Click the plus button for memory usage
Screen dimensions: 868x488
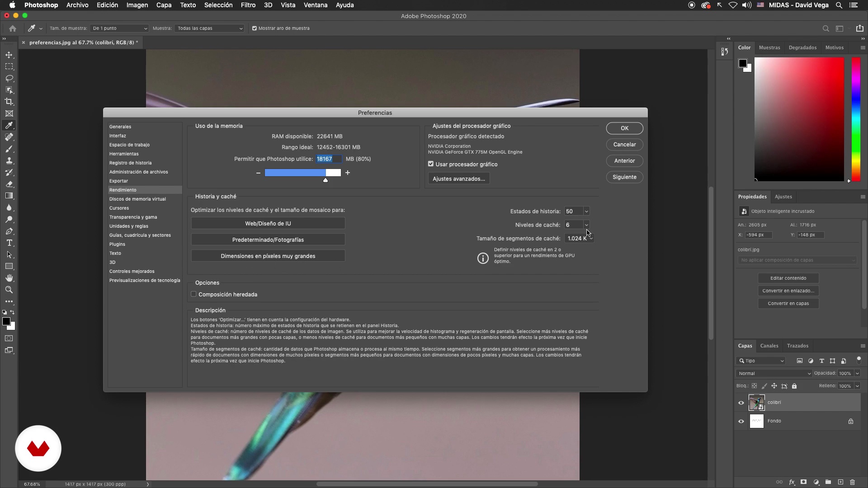click(348, 173)
